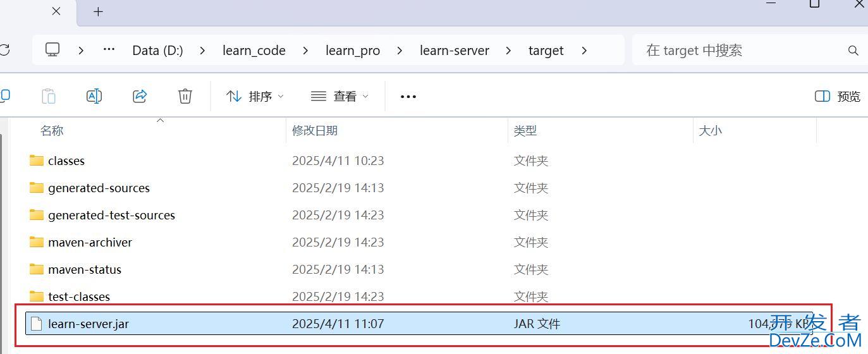The image size is (868, 354).
Task: Click the magnifier search icon
Action: 853,51
